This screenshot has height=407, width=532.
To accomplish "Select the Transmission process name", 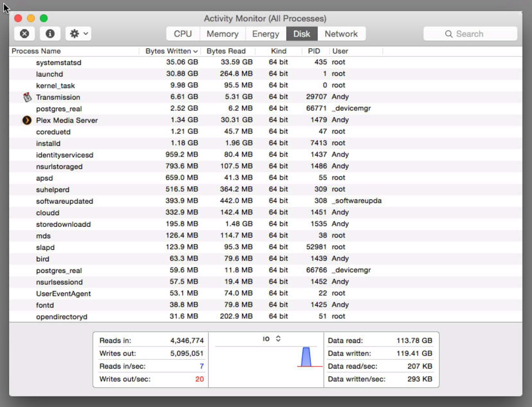I will [x=58, y=97].
